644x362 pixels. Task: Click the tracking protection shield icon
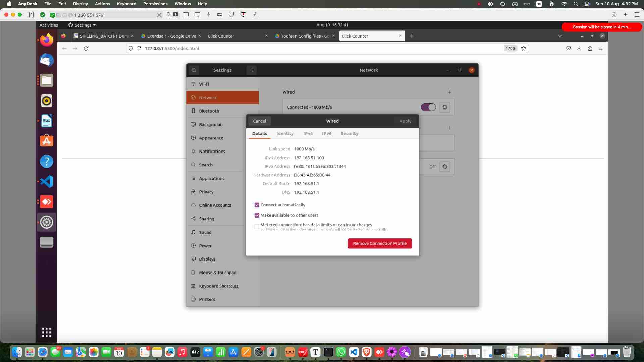click(x=130, y=48)
